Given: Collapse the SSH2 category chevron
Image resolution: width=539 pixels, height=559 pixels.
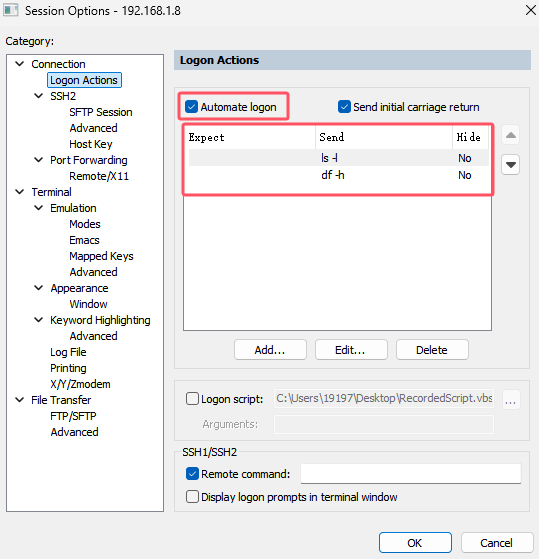Looking at the screenshot, I should point(38,96).
